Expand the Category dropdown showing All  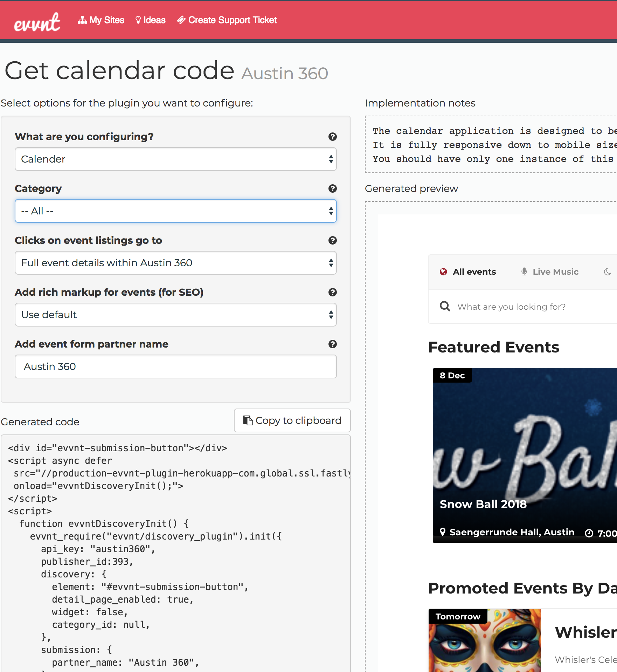(x=176, y=211)
